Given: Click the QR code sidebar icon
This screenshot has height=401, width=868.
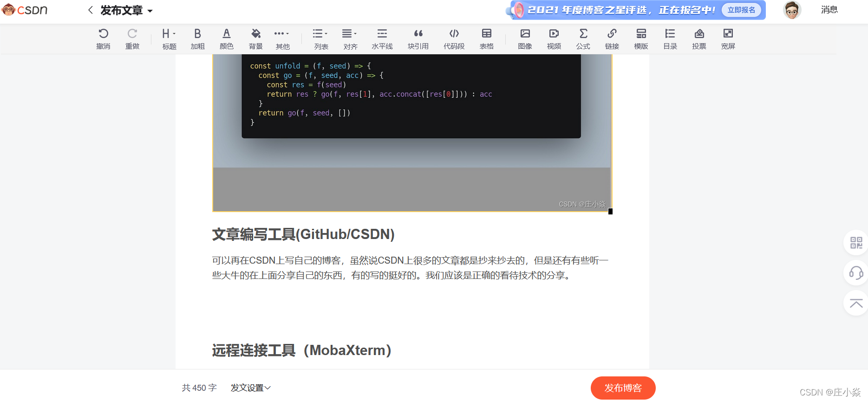Looking at the screenshot, I should 856,243.
